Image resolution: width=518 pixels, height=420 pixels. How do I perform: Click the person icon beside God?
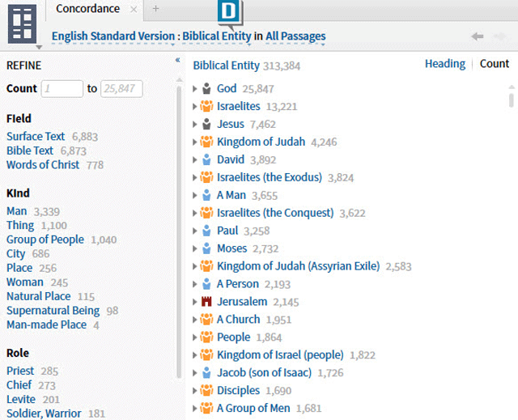click(206, 88)
